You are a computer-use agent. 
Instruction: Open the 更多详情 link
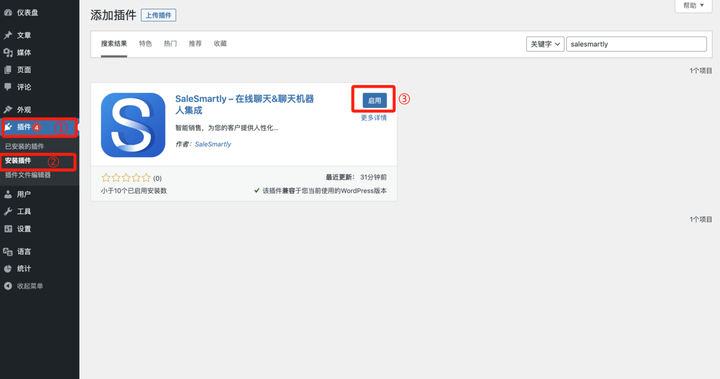(x=374, y=118)
